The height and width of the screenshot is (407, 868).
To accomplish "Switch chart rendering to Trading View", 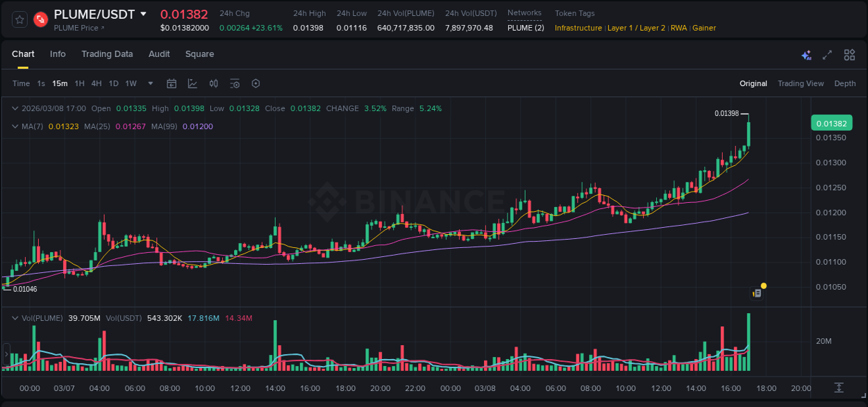I will [x=800, y=83].
